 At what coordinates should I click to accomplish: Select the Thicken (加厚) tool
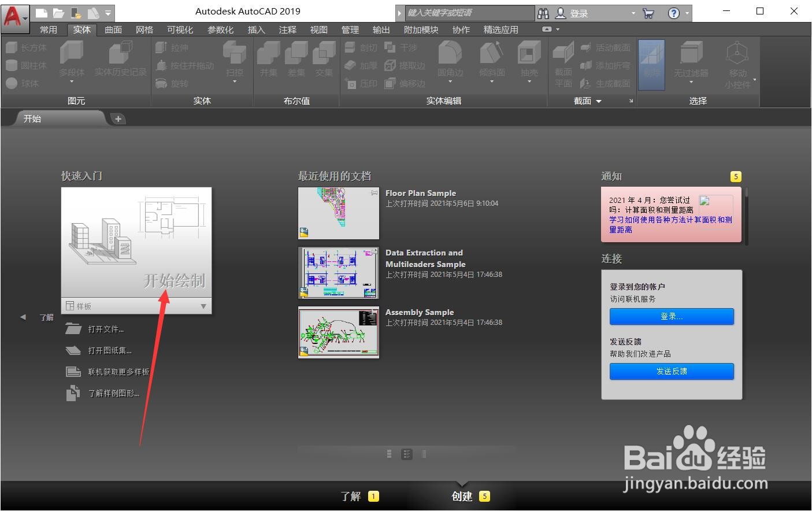[361, 65]
